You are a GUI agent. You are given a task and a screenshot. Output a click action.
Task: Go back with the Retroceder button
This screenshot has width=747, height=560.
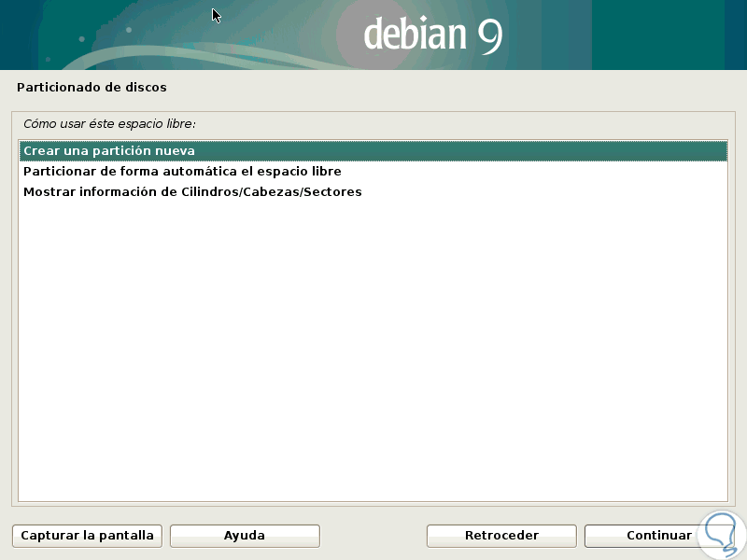tap(501, 536)
